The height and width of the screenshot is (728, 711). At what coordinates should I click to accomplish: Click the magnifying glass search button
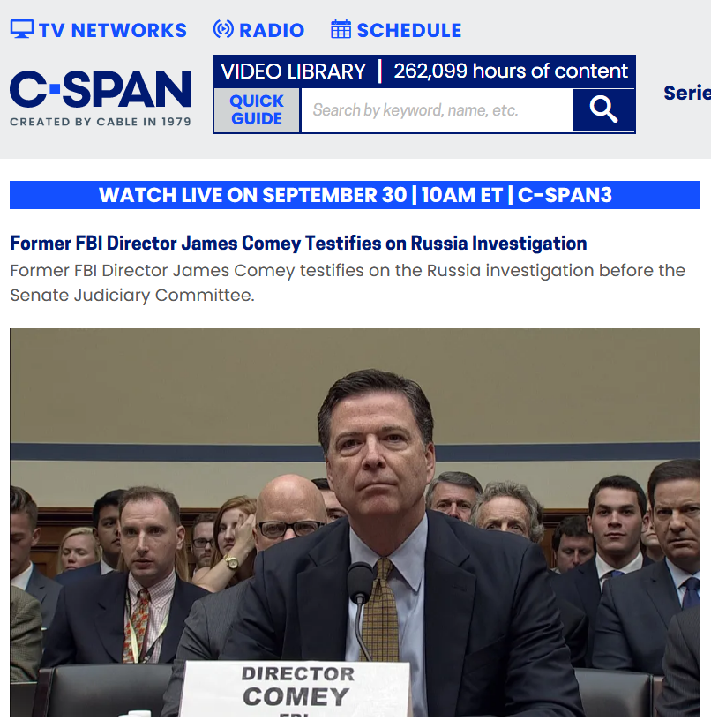[x=603, y=110]
